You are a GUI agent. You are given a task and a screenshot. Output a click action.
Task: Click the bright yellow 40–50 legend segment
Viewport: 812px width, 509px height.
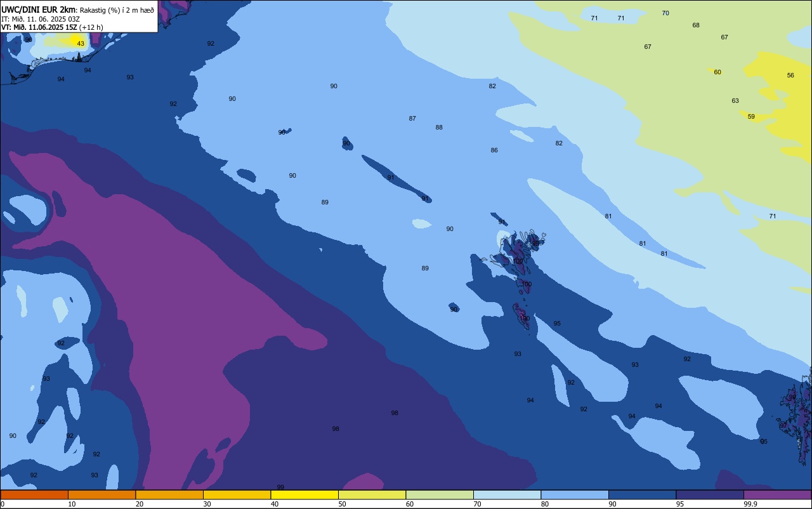tap(304, 494)
